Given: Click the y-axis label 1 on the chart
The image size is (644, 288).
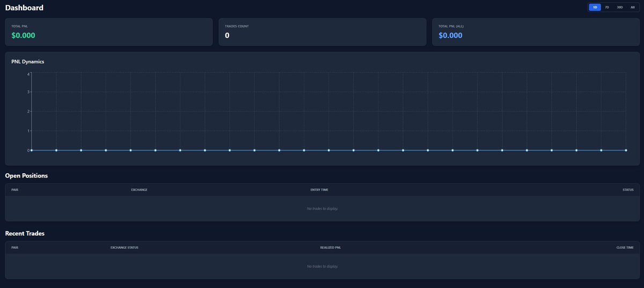Looking at the screenshot, I should 28,131.
